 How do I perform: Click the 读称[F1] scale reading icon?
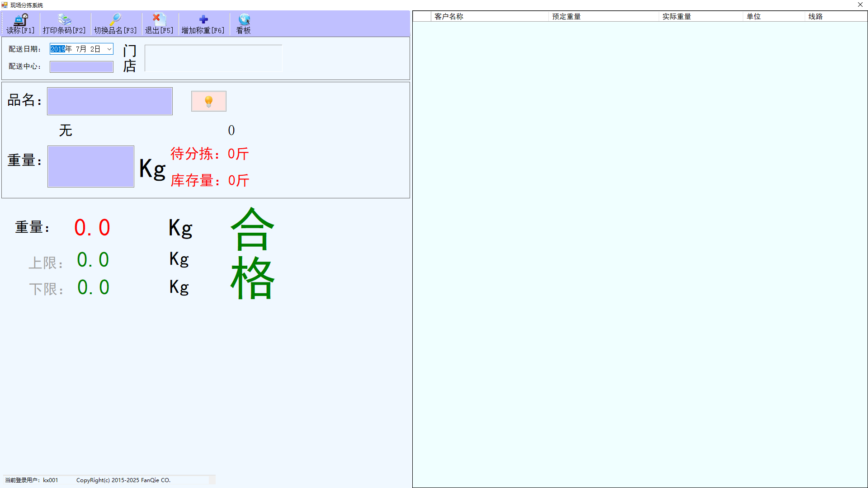(x=21, y=19)
